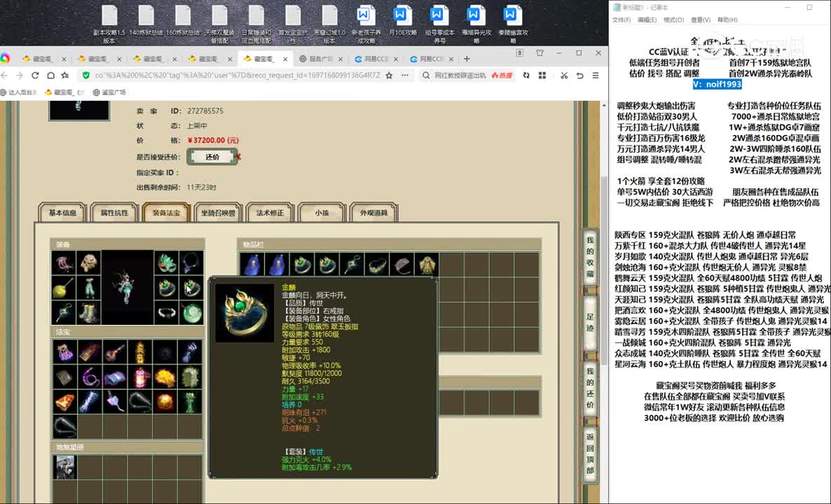
Task: Click seller ID 272785575 text
Action: tap(205, 111)
